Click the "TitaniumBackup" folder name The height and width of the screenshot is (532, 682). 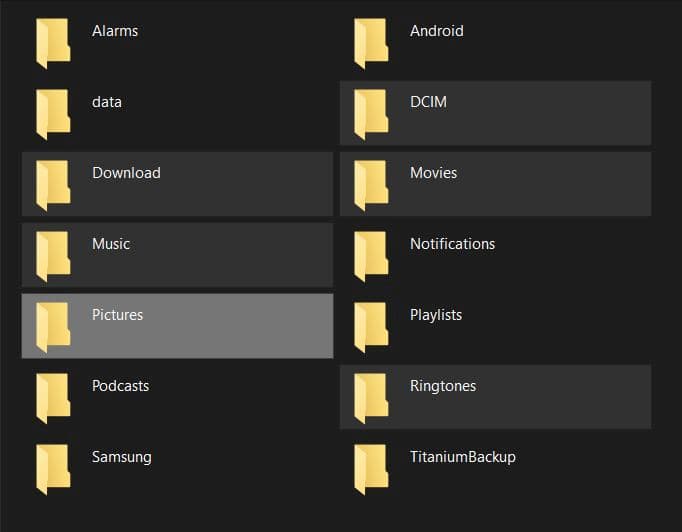pyautogui.click(x=463, y=456)
